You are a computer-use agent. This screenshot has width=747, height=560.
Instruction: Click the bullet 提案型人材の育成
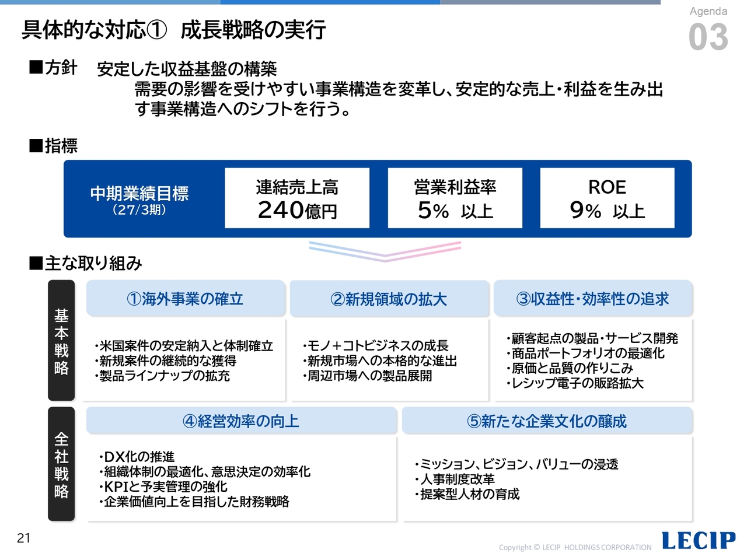click(467, 494)
